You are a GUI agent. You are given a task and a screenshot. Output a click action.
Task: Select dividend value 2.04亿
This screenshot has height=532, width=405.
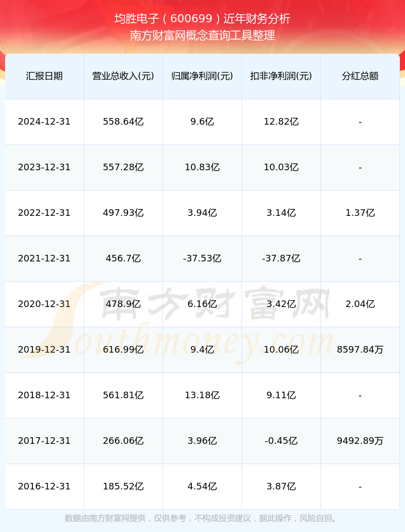coord(360,304)
